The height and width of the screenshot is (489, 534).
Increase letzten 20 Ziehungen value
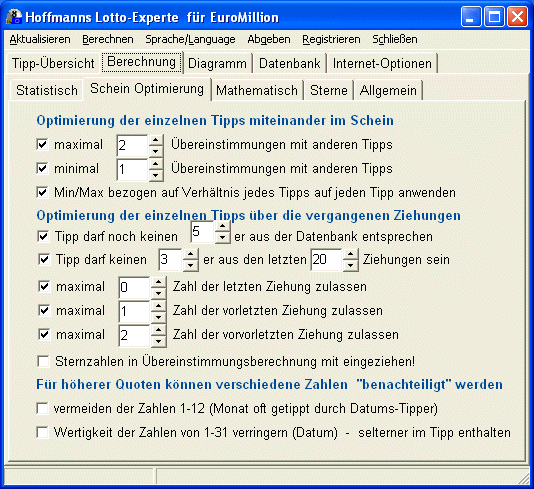pos(351,254)
